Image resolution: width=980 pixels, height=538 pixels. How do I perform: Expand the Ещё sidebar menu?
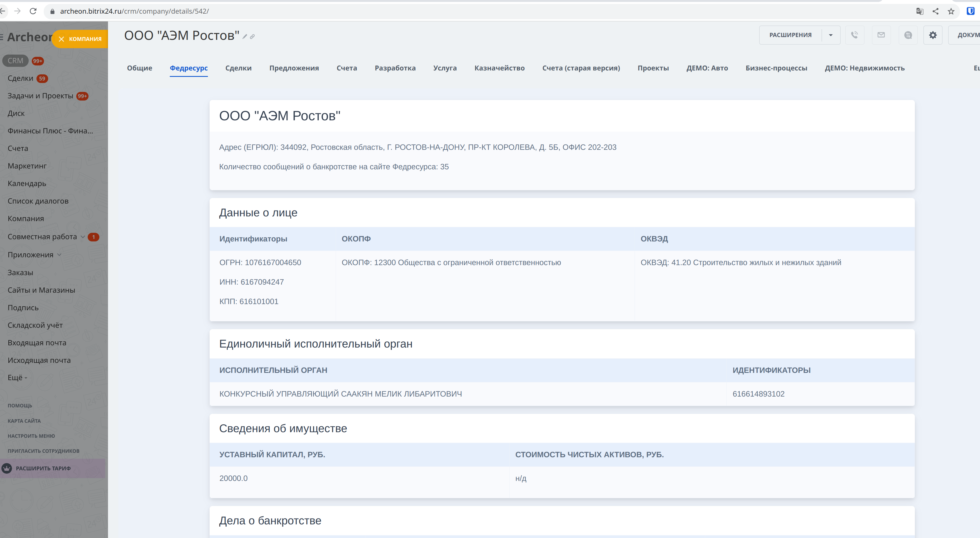click(x=17, y=378)
